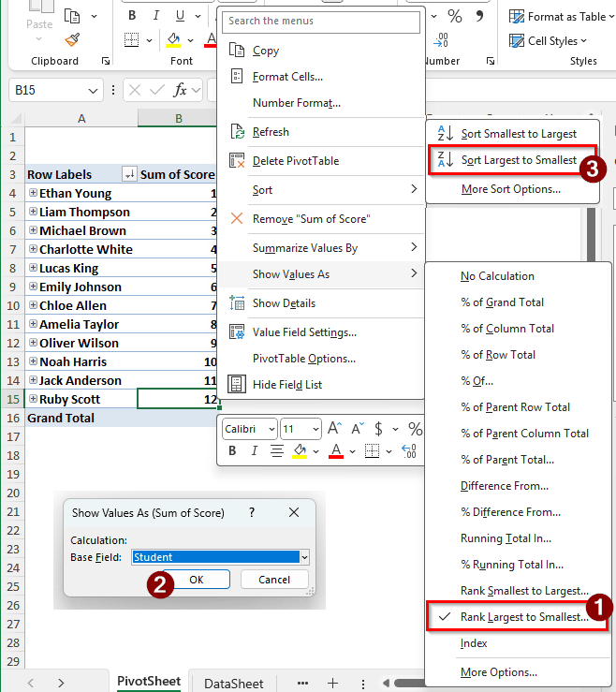Switch to the DataSheet tab
The height and width of the screenshot is (692, 616).
click(x=234, y=684)
